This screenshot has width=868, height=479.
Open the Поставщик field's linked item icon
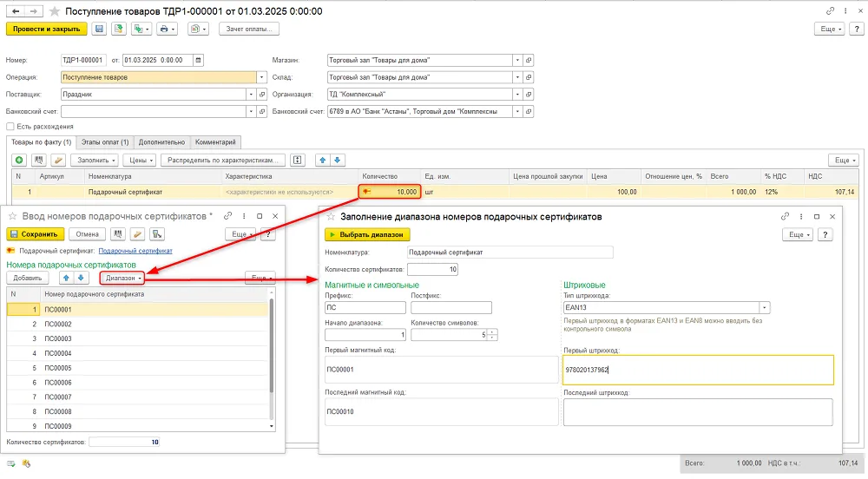tap(262, 94)
